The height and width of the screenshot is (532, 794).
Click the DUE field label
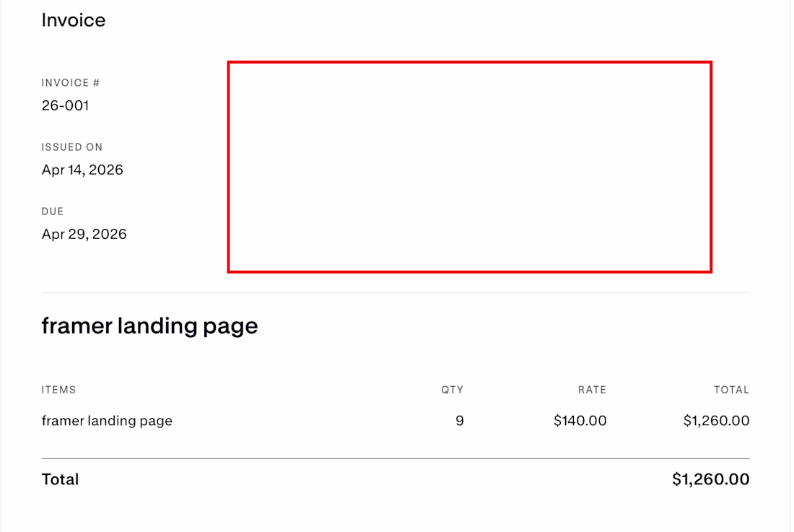[53, 212]
